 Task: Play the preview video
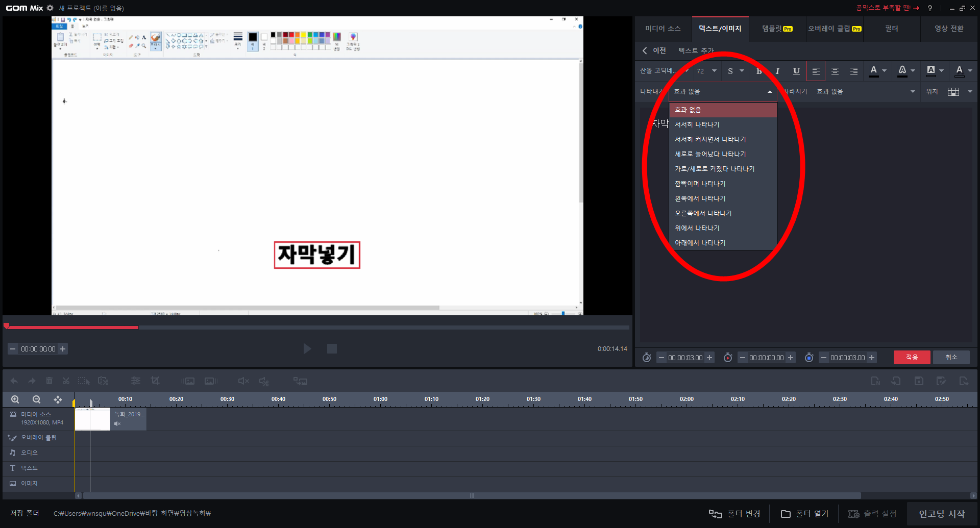pos(307,349)
